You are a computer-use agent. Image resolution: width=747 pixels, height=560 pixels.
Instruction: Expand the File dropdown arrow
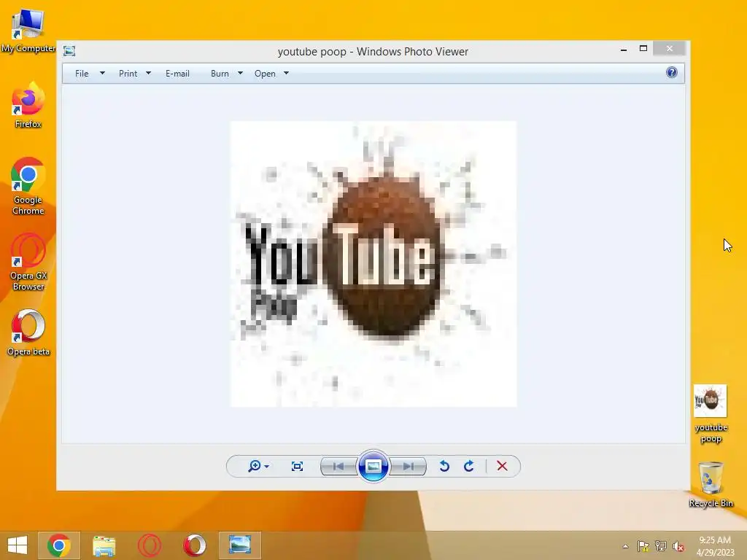click(x=102, y=74)
